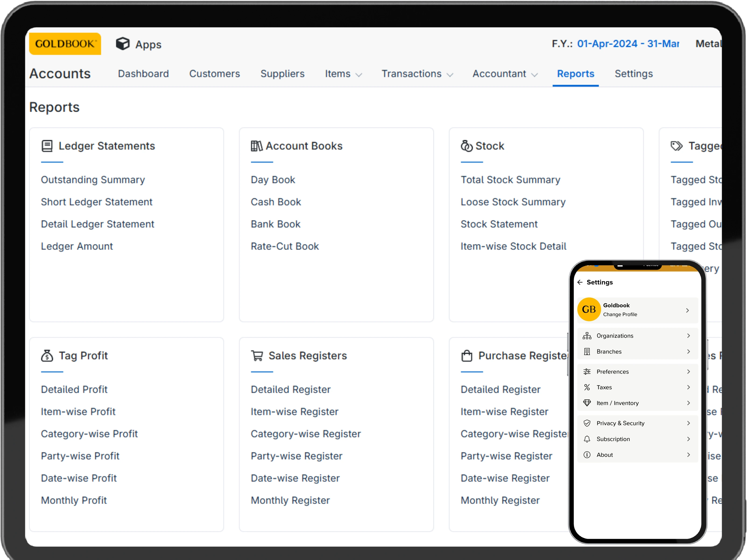Go to the Settings tab
Image resolution: width=747 pixels, height=560 pixels.
click(x=634, y=74)
